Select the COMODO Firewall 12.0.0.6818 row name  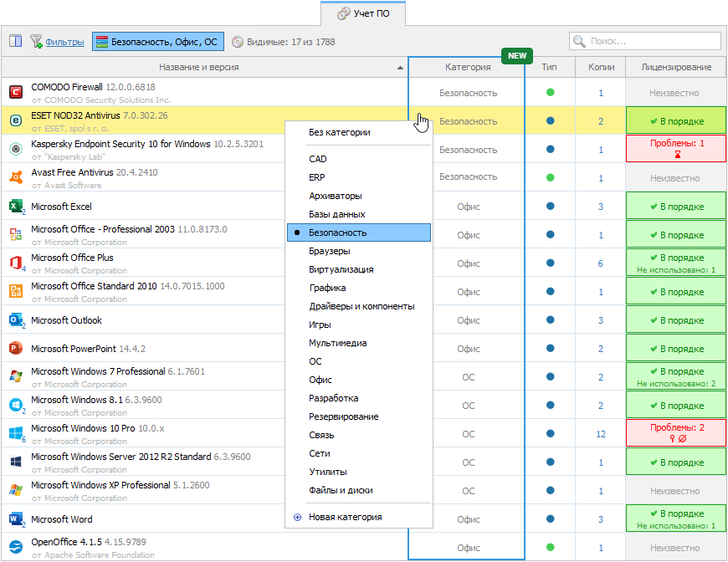(x=93, y=87)
